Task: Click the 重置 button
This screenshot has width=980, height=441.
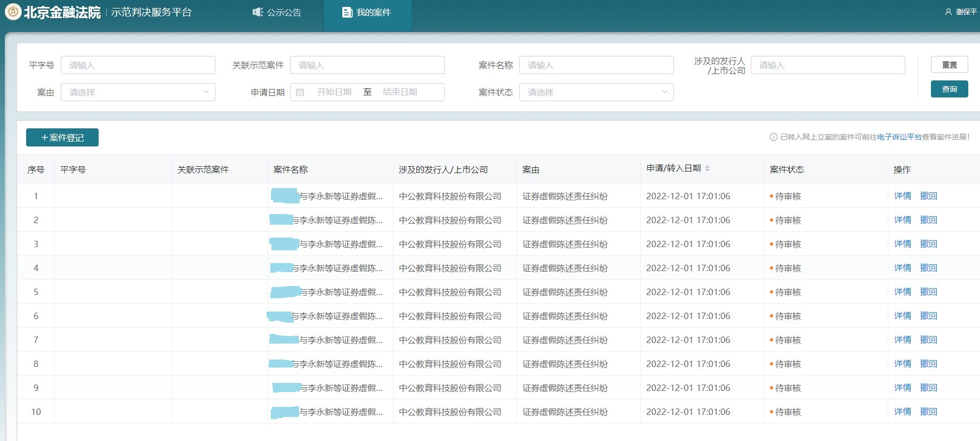Action: [x=950, y=64]
